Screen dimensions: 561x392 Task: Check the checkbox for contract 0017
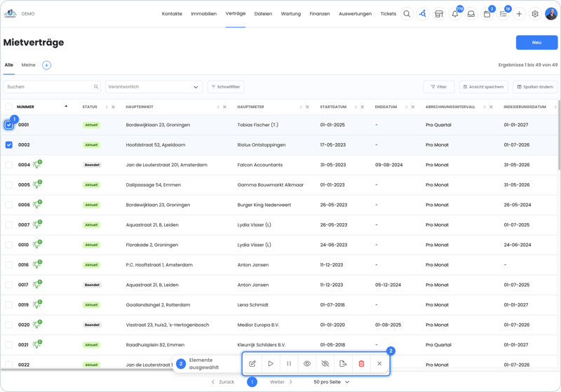[x=9, y=285]
